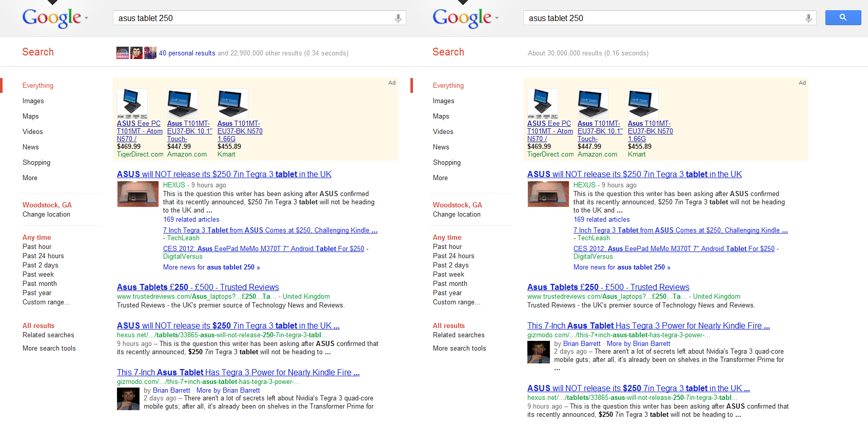The width and height of the screenshot is (868, 424).
Task: Open dropdown arrow next to left Google logo
Action: click(86, 18)
